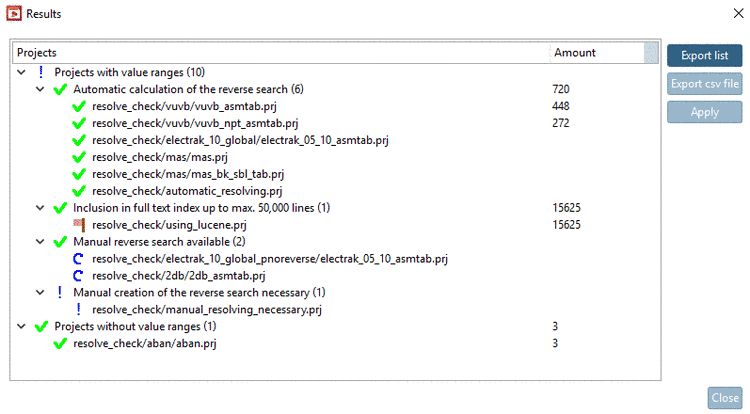
Task: Click the green checkmark beside aban.prj
Action: 60,344
